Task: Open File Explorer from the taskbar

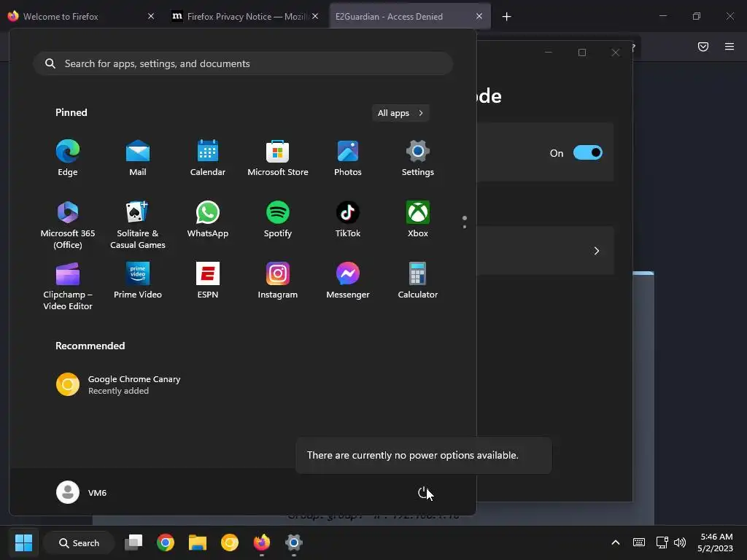Action: click(197, 542)
